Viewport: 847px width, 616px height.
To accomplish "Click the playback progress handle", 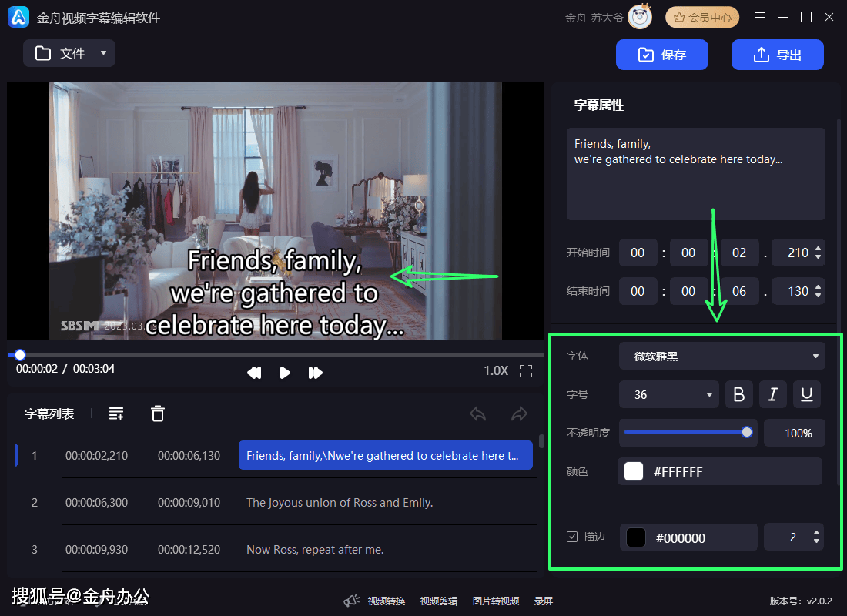I will click(20, 355).
